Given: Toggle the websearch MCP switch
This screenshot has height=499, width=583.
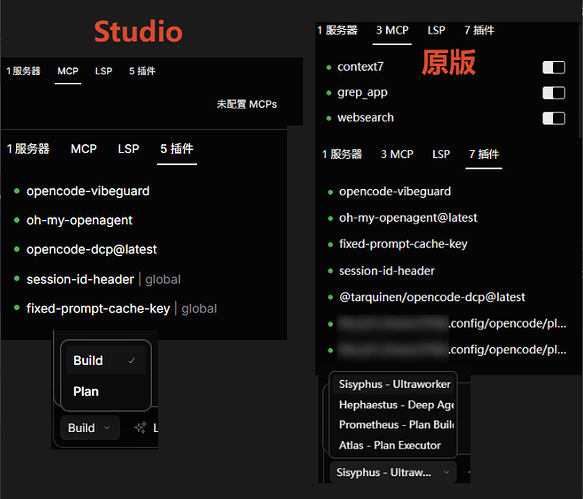Looking at the screenshot, I should click(x=554, y=118).
